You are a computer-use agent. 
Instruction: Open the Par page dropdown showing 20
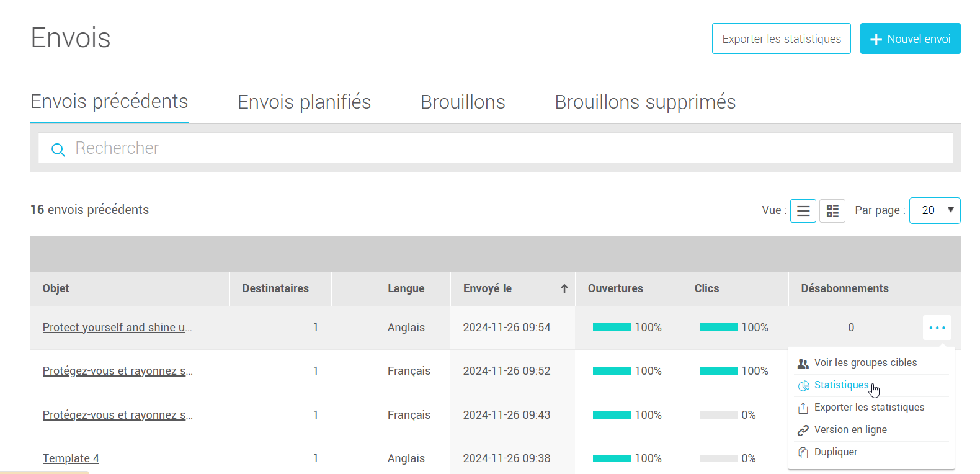(935, 210)
